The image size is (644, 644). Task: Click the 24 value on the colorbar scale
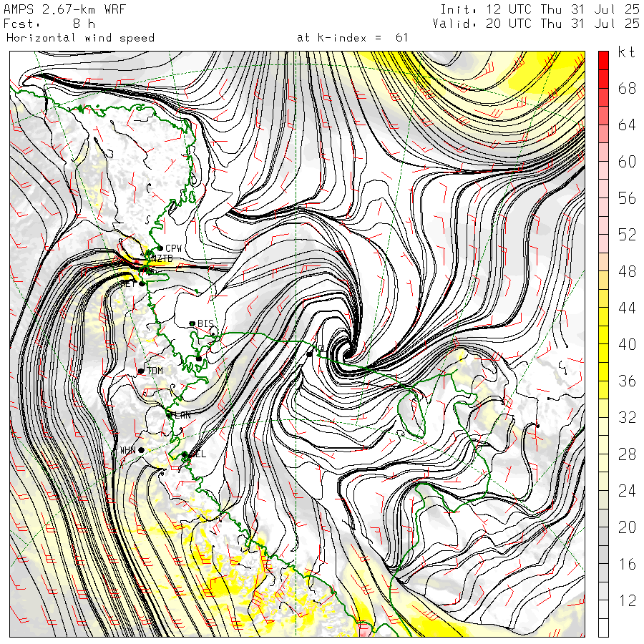pyautogui.click(x=627, y=491)
